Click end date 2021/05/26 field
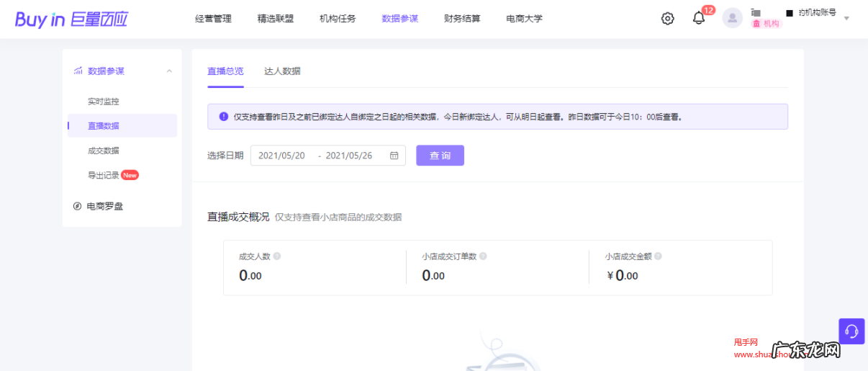868x371 pixels. pyautogui.click(x=349, y=156)
